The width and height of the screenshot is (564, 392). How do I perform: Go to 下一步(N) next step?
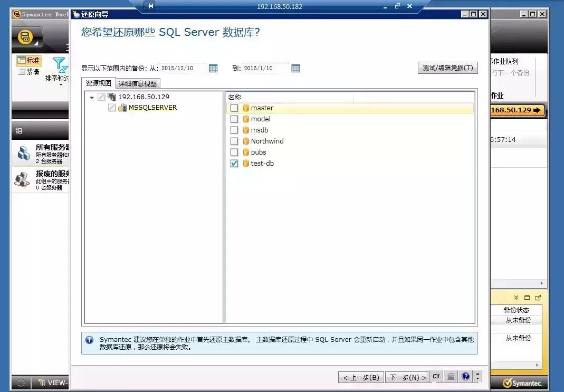[408, 377]
